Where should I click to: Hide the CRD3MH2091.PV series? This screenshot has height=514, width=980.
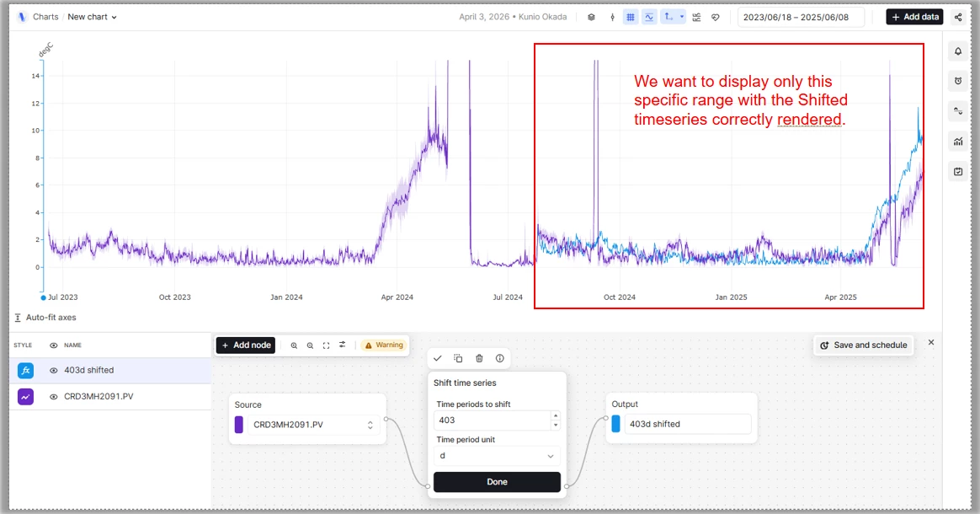(x=54, y=396)
